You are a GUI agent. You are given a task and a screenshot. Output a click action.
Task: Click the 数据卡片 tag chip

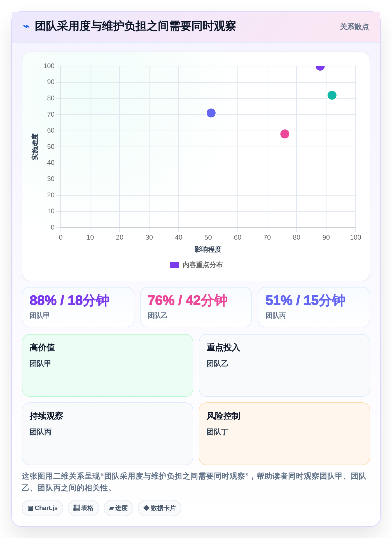160,508
